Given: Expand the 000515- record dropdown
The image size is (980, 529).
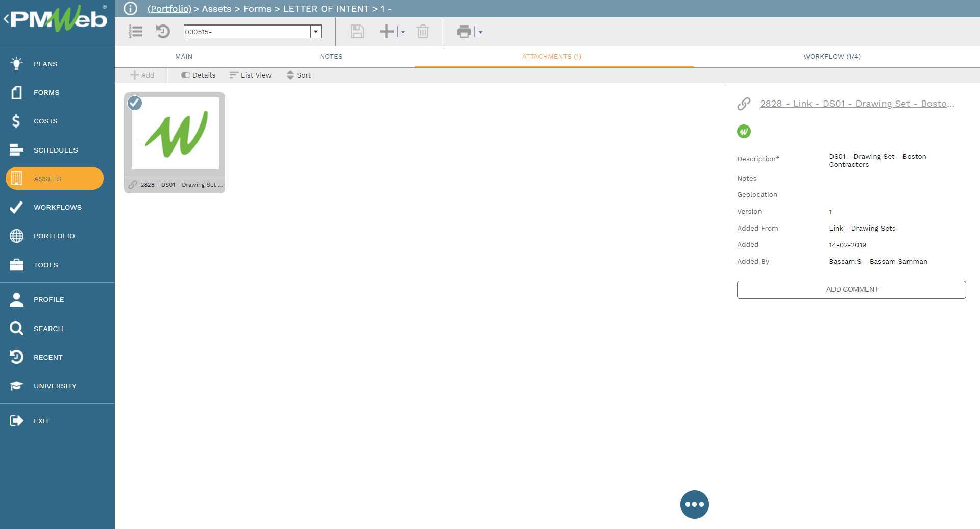Looking at the screenshot, I should click(316, 32).
